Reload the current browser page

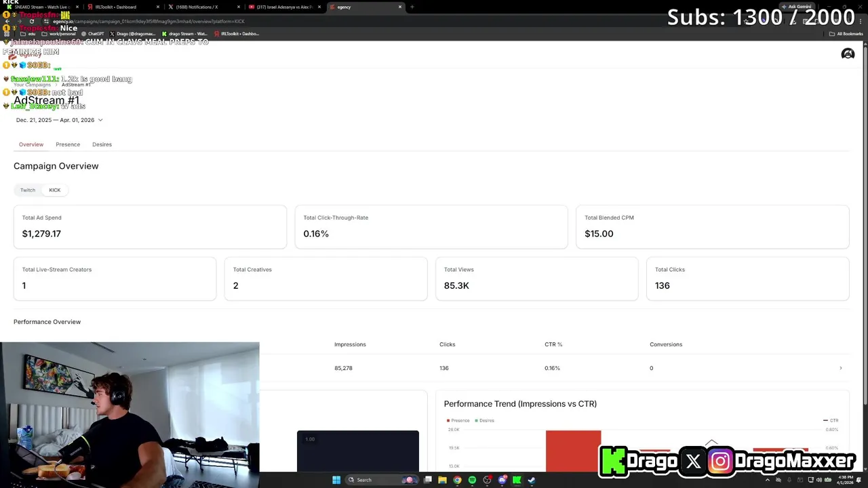pos(31,21)
